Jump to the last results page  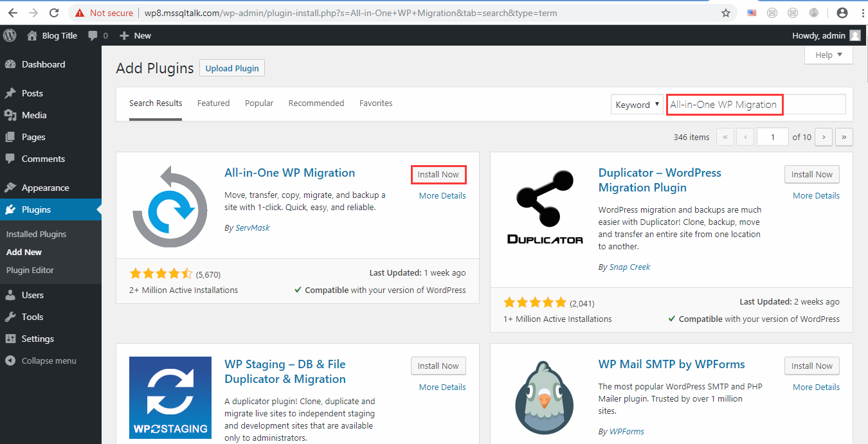pyautogui.click(x=844, y=137)
